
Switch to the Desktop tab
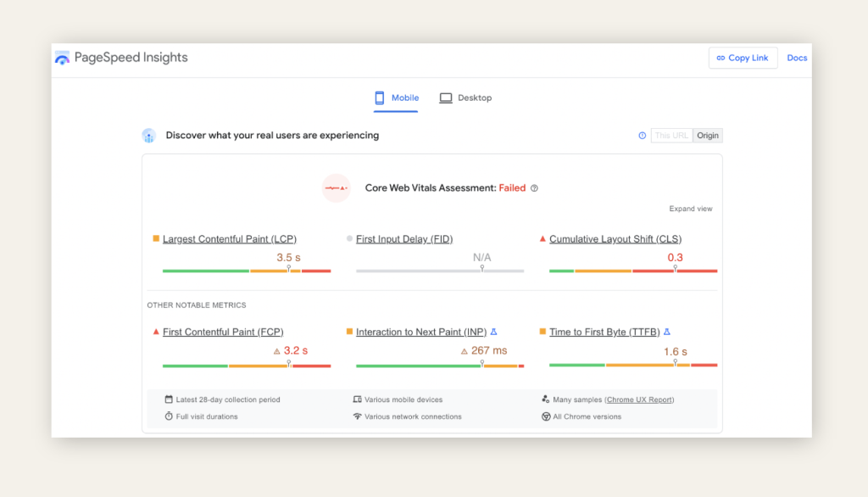465,98
